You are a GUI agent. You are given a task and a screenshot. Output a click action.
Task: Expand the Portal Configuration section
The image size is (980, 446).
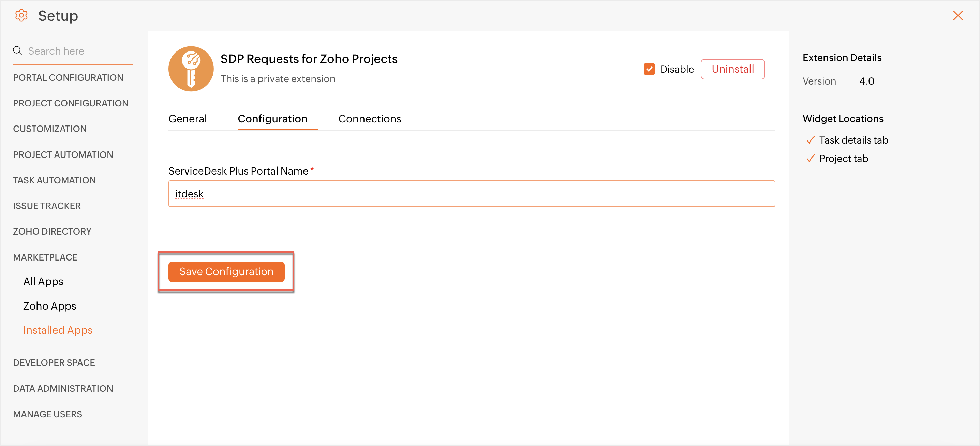pos(68,78)
